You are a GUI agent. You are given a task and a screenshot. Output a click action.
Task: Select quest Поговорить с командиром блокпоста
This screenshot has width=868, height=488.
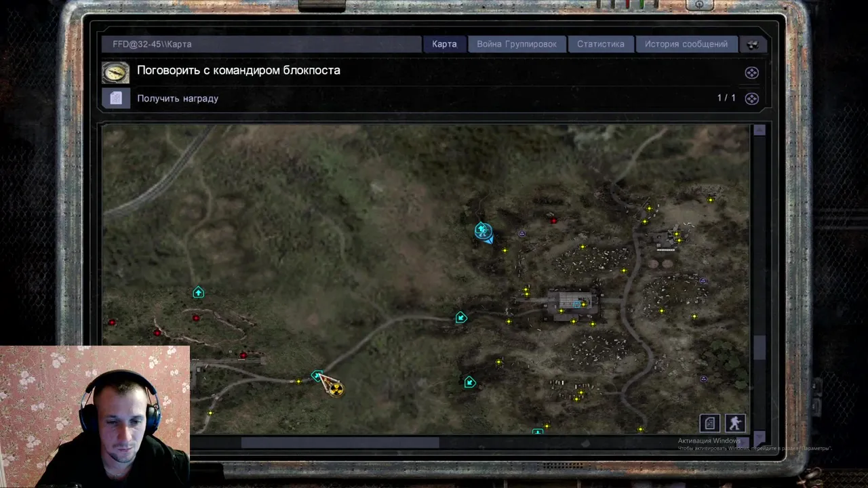tap(239, 70)
